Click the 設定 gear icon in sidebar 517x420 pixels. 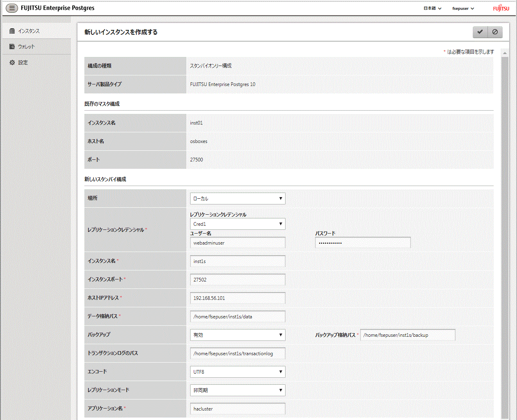(x=12, y=63)
